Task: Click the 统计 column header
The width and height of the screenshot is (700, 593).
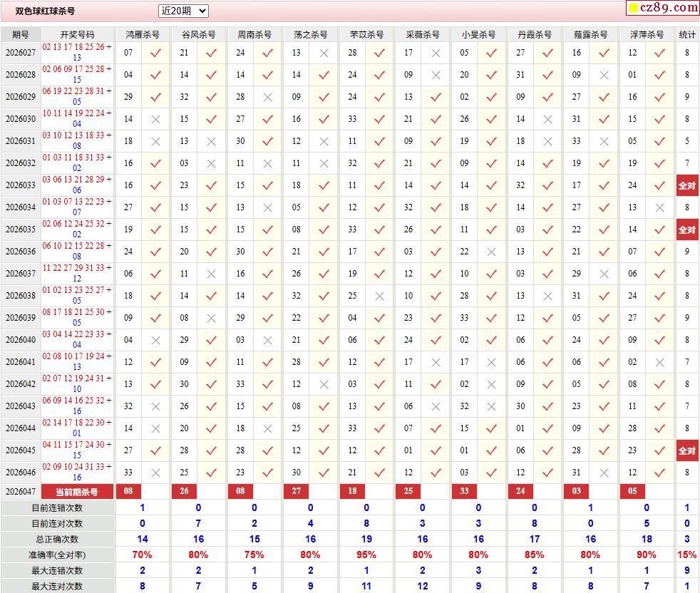Action: 687,34
